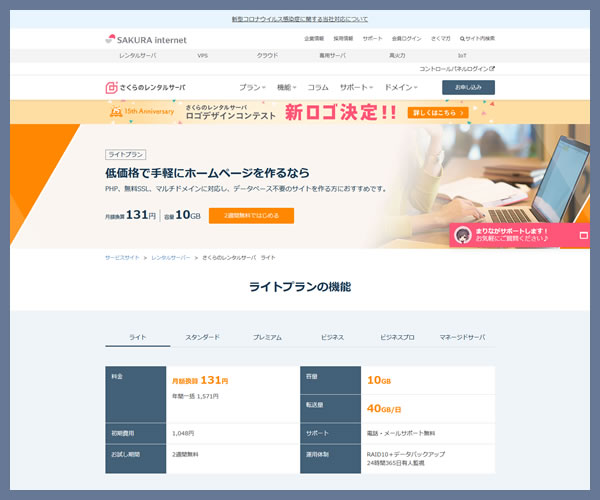Select VPS in the service bar
600x500 pixels.
pos(202,56)
